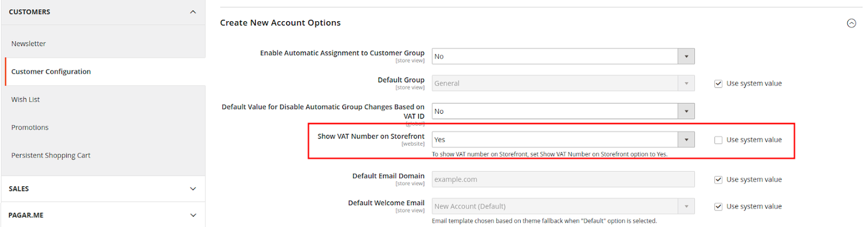
Task: Expand the Sales section chevron
Action: point(193,189)
